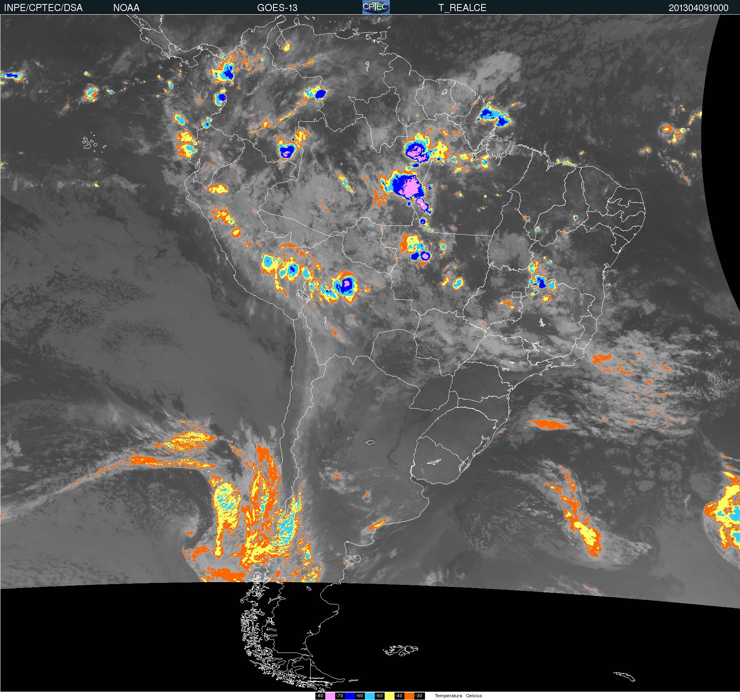Click the T_REALCE product label
Viewport: 740px width, 700px height.
[462, 8]
